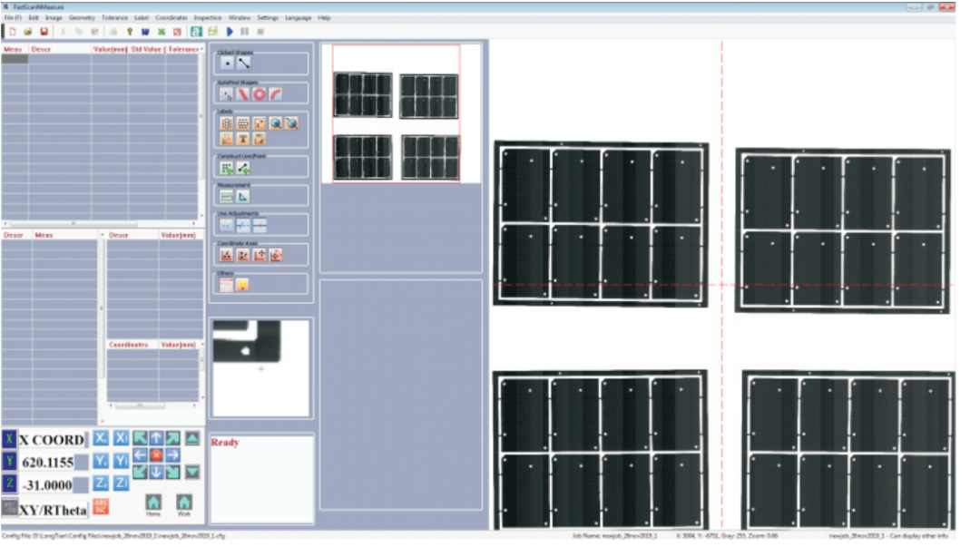Select the angle measurement triangle tool
Viewport: 980px width, 547px height.
click(x=243, y=197)
